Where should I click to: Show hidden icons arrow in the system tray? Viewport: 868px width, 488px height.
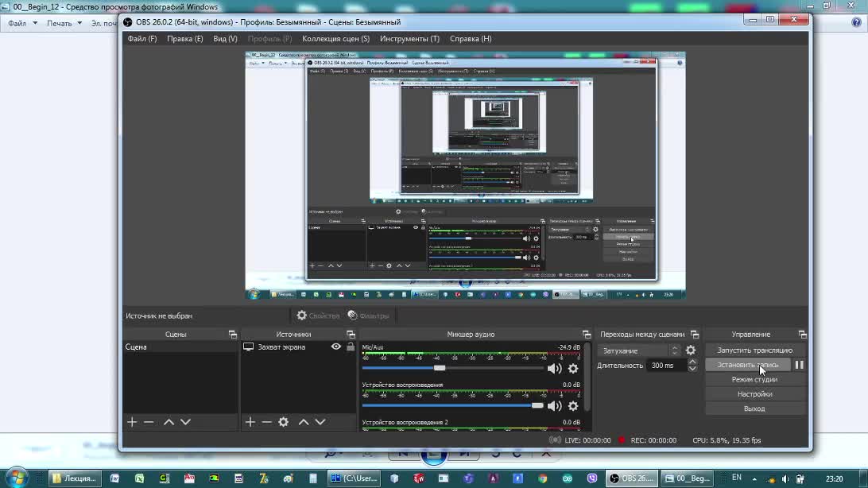coord(754,478)
